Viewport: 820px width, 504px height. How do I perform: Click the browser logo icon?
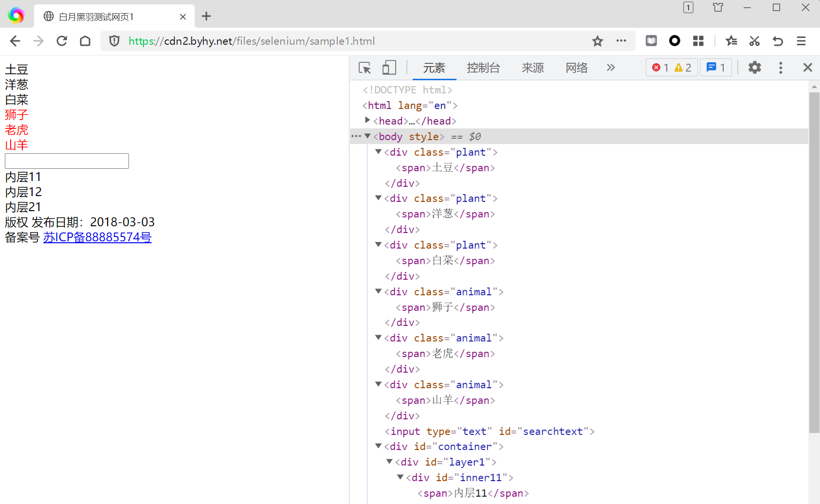(x=16, y=16)
